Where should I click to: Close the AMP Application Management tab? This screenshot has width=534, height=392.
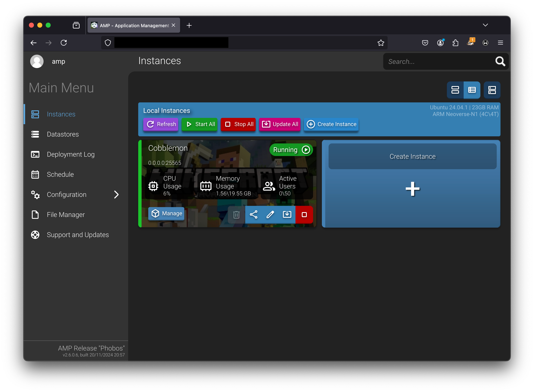(x=174, y=25)
